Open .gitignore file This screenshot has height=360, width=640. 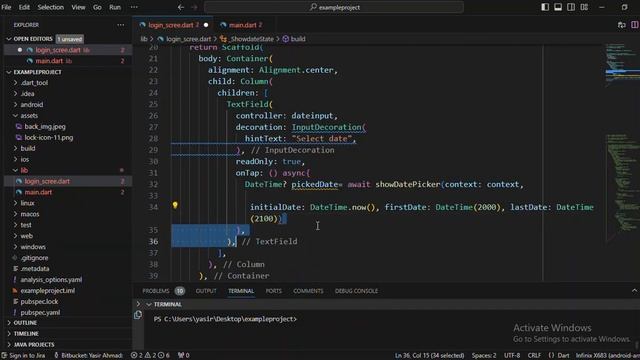34,258
